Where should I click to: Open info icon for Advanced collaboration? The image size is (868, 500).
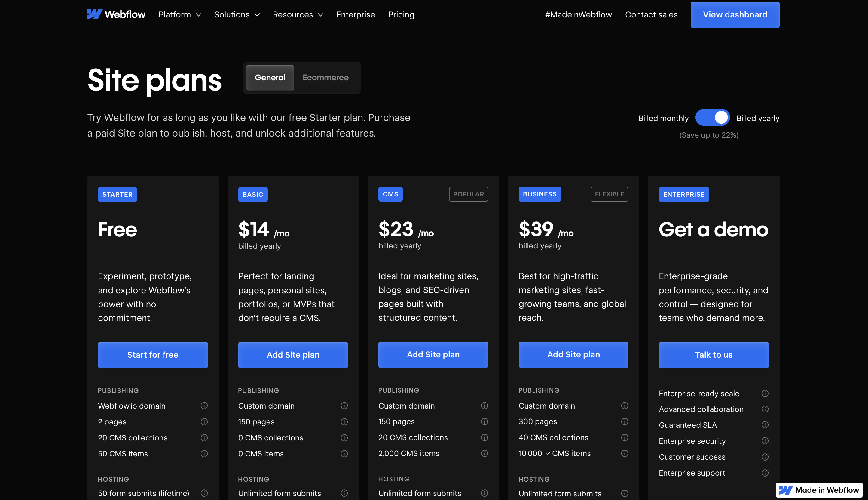(x=765, y=409)
